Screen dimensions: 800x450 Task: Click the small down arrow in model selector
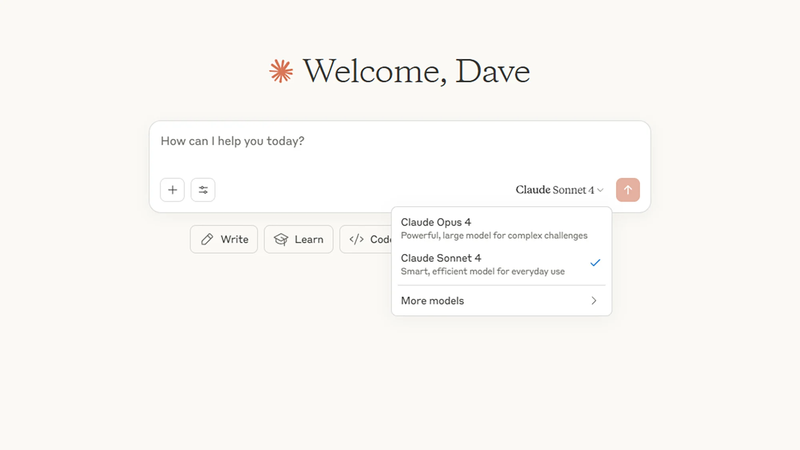601,190
